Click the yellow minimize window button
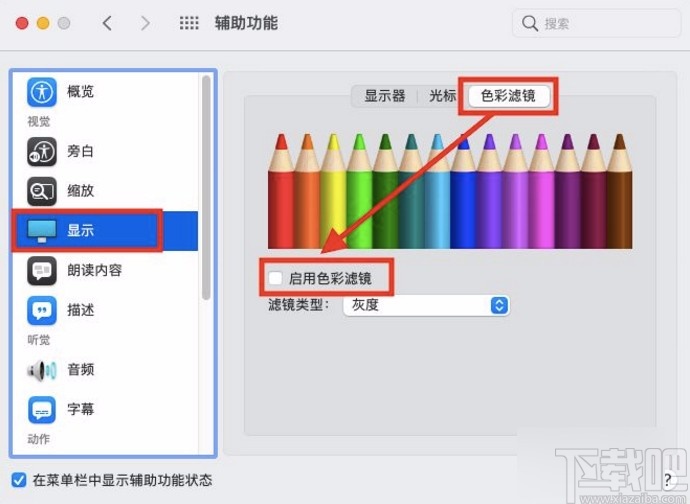690x504 pixels. pos(43,23)
